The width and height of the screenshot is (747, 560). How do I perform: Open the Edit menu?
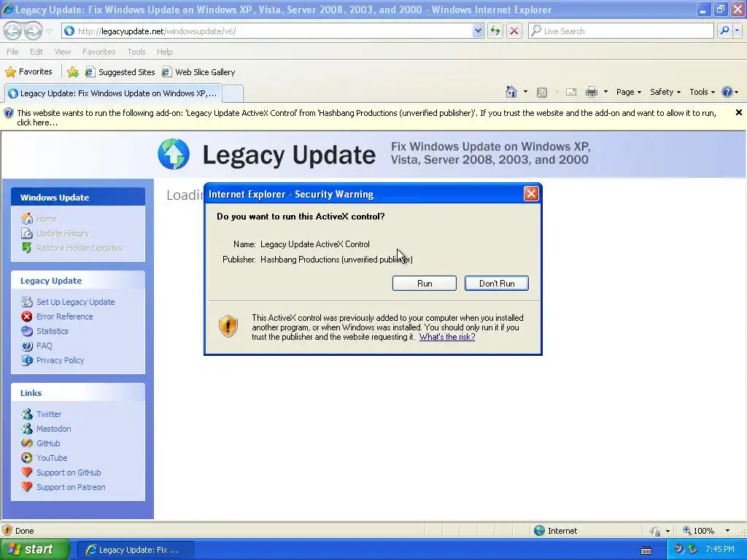click(x=36, y=52)
